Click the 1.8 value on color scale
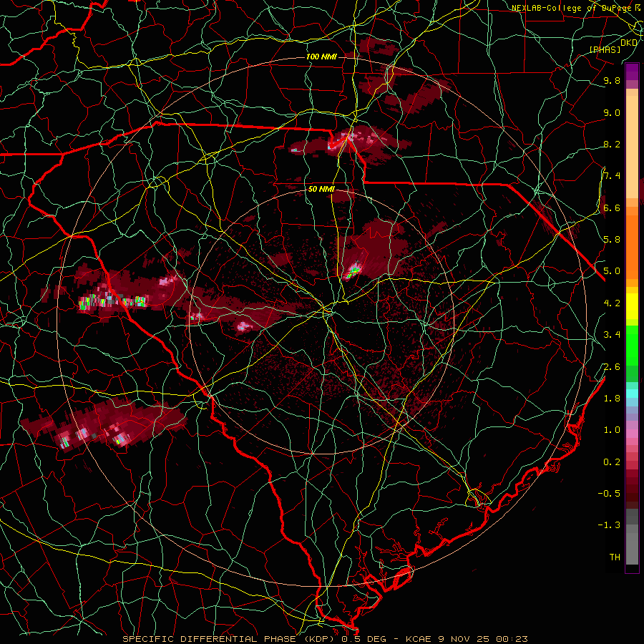The width and height of the screenshot is (644, 644). (612, 399)
